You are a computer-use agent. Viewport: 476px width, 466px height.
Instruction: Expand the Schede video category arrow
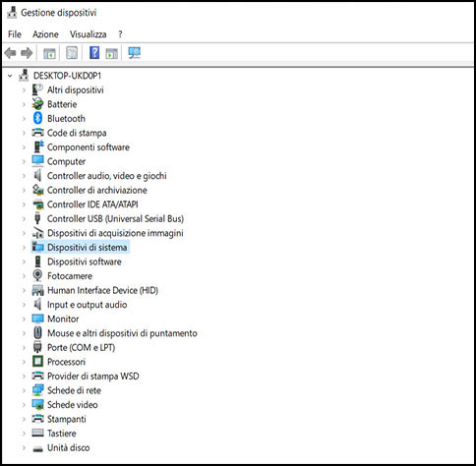tap(24, 404)
